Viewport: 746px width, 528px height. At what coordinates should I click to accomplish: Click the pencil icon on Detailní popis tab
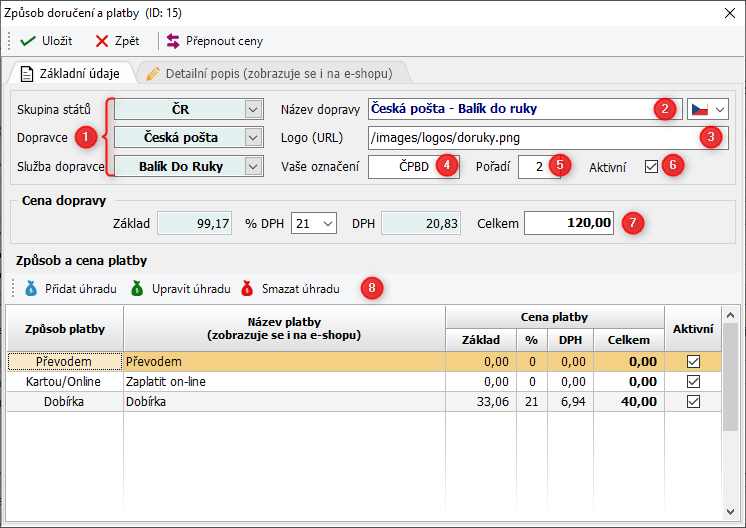(x=153, y=74)
